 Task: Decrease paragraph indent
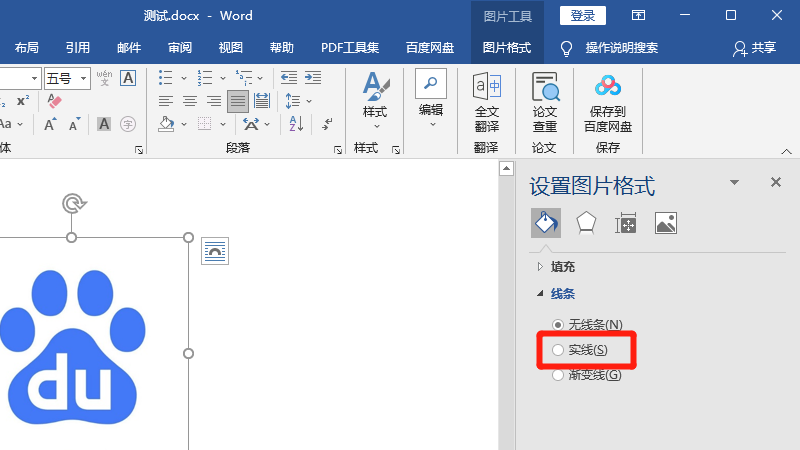289,78
